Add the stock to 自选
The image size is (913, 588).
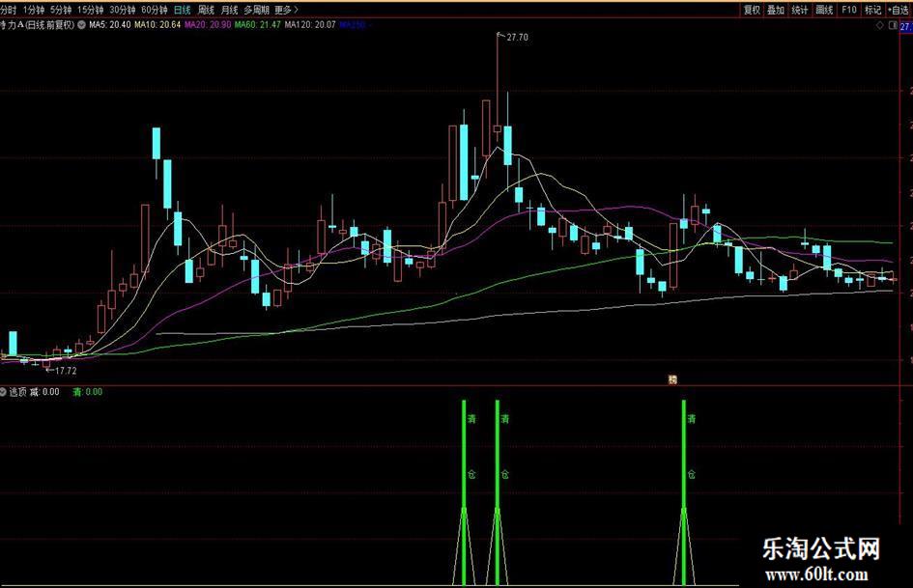pyautogui.click(x=899, y=10)
